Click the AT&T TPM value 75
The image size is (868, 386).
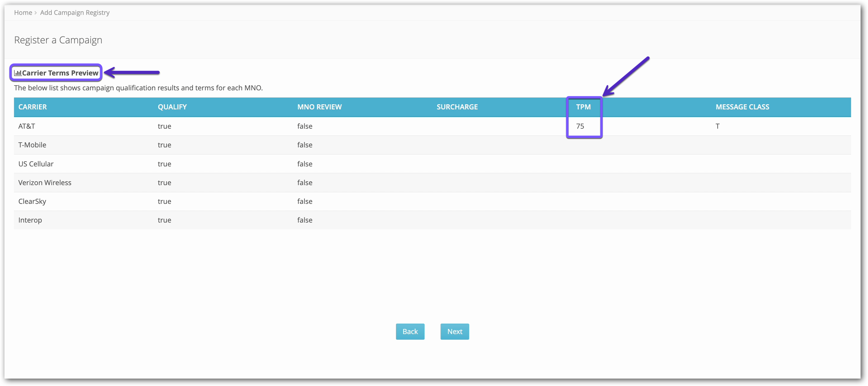pos(580,126)
